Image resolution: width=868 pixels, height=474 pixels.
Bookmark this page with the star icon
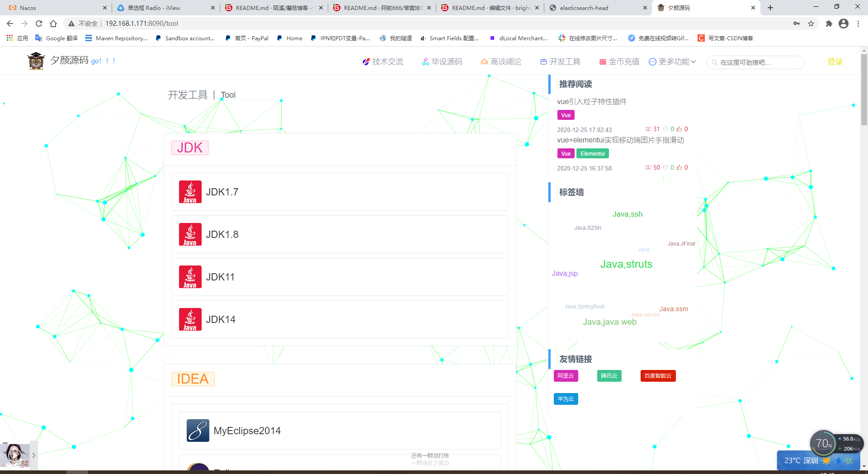(x=811, y=24)
